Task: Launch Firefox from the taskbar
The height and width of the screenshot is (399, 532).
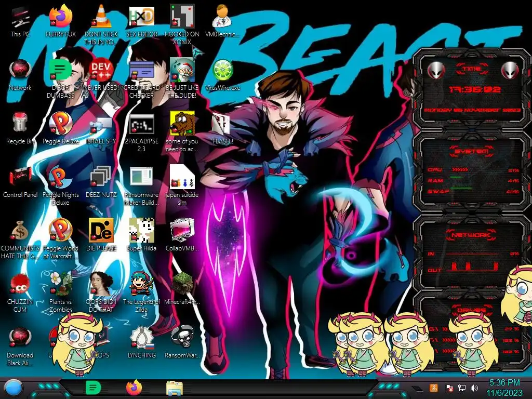Action: 134,388
